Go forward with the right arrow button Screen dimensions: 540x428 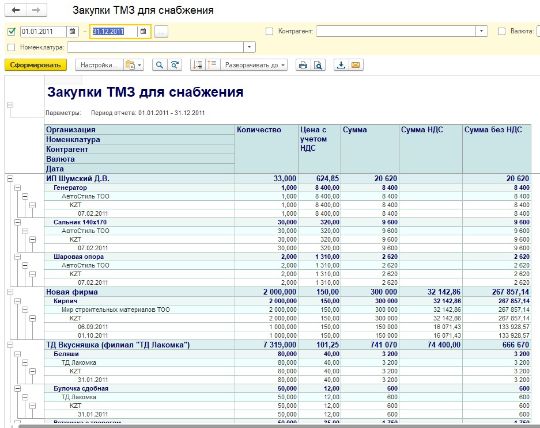pos(36,10)
